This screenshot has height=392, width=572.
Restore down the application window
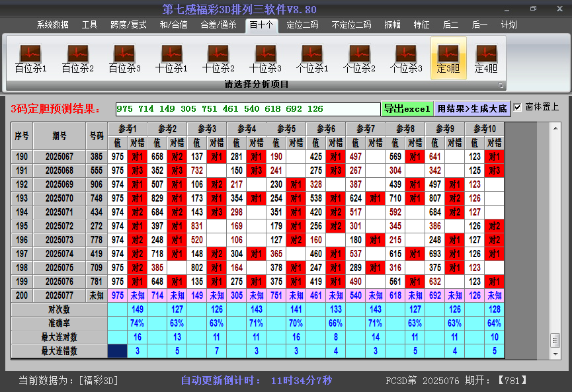pyautogui.click(x=534, y=9)
